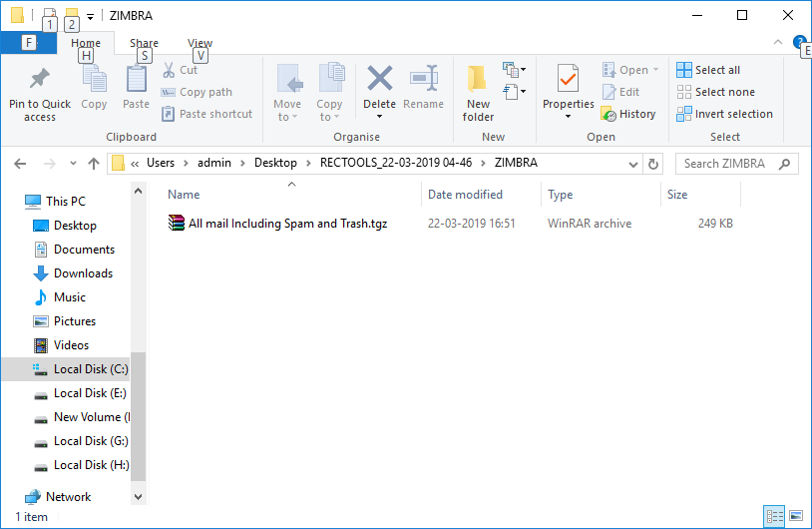Viewport: 812px width, 529px height.
Task: Sort by Name column header
Action: click(184, 195)
